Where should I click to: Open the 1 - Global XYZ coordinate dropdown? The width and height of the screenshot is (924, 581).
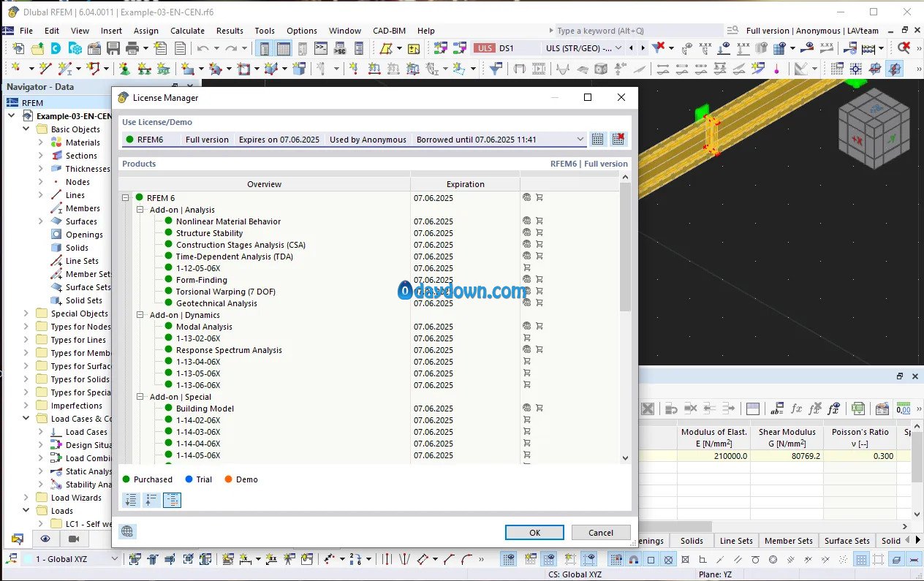coord(114,559)
